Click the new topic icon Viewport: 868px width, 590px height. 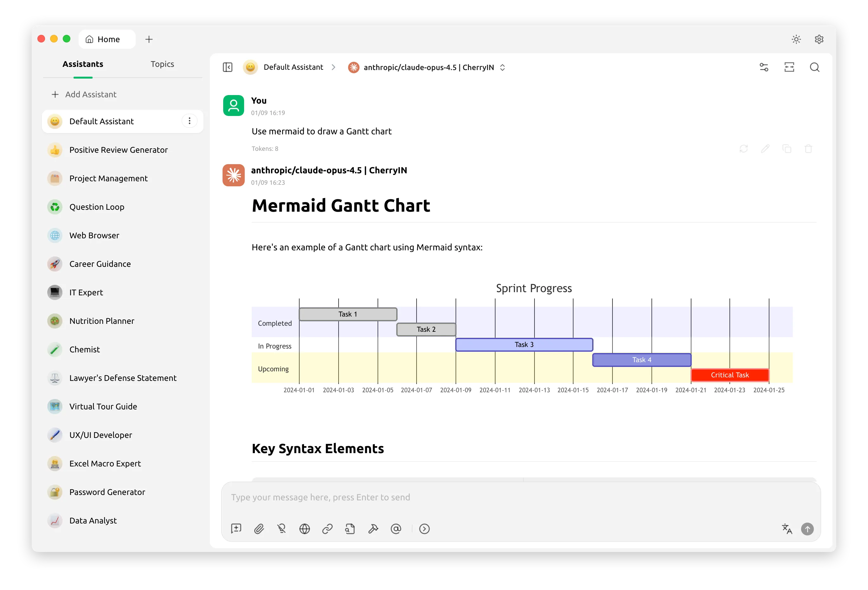[x=236, y=529]
